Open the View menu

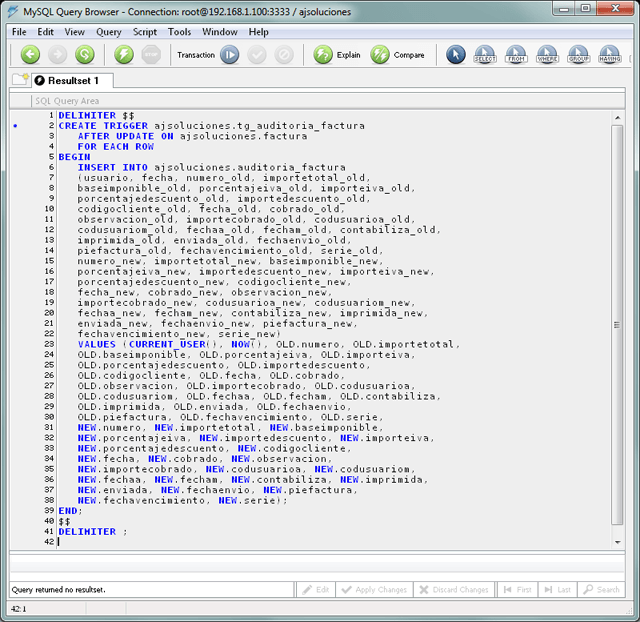click(75, 32)
